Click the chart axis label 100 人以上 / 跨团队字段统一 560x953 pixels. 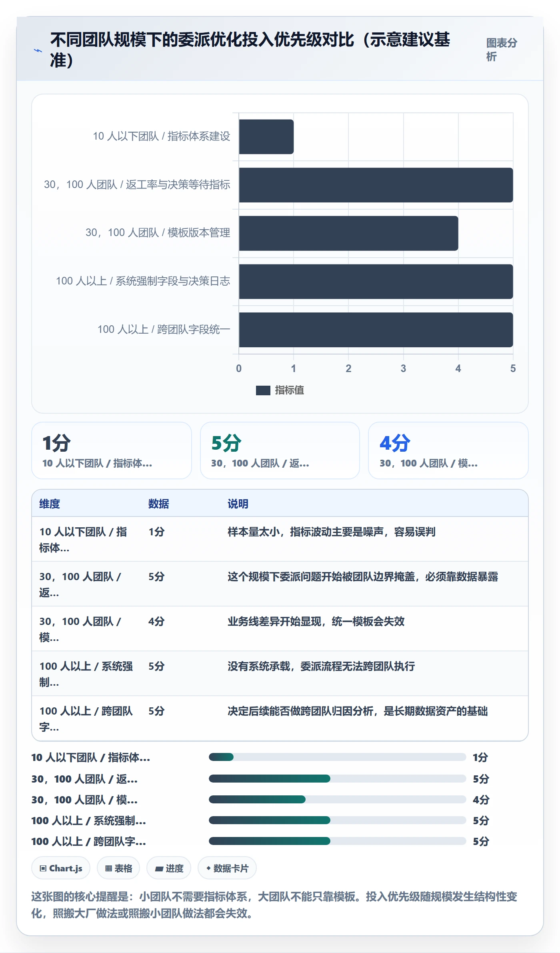click(x=164, y=329)
